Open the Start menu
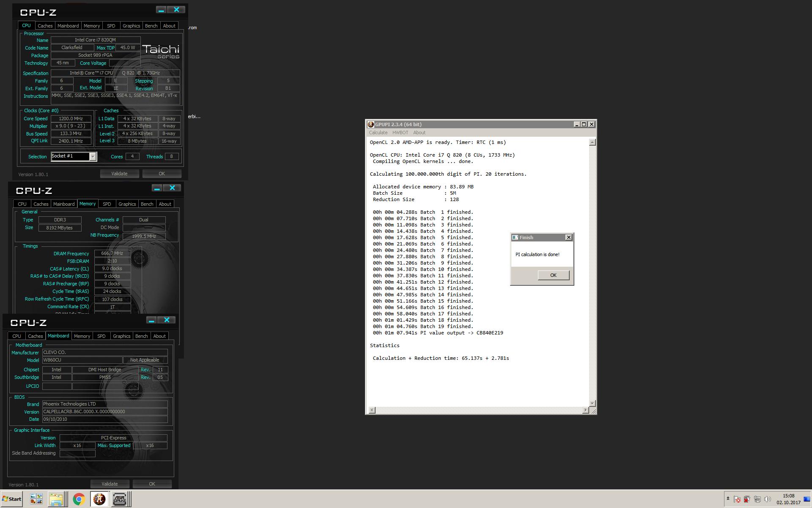 11,499
